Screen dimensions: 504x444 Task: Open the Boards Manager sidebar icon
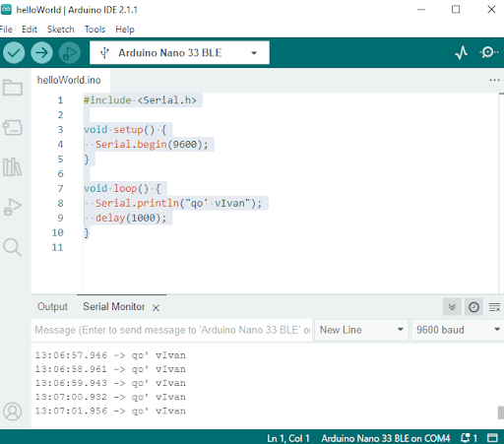pyautogui.click(x=13, y=127)
